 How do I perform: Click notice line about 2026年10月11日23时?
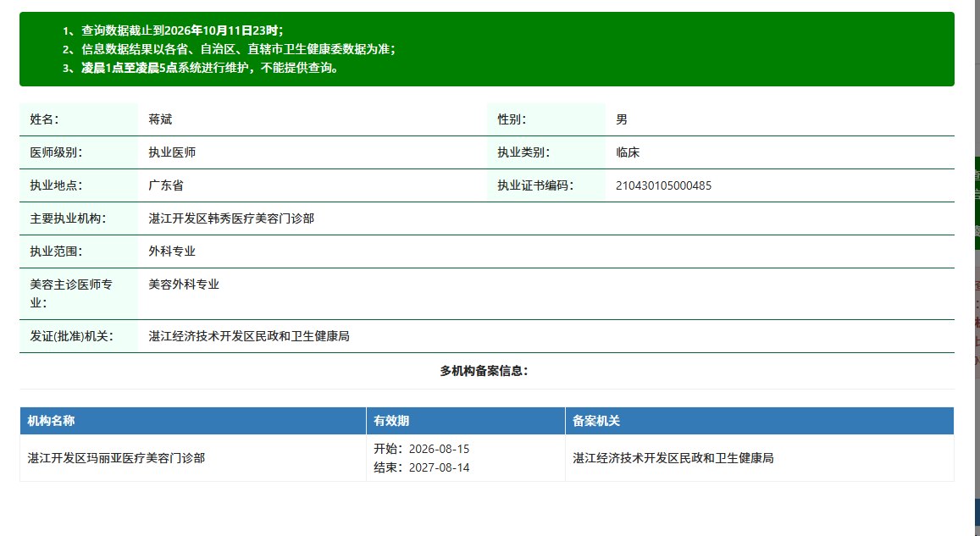(173, 30)
